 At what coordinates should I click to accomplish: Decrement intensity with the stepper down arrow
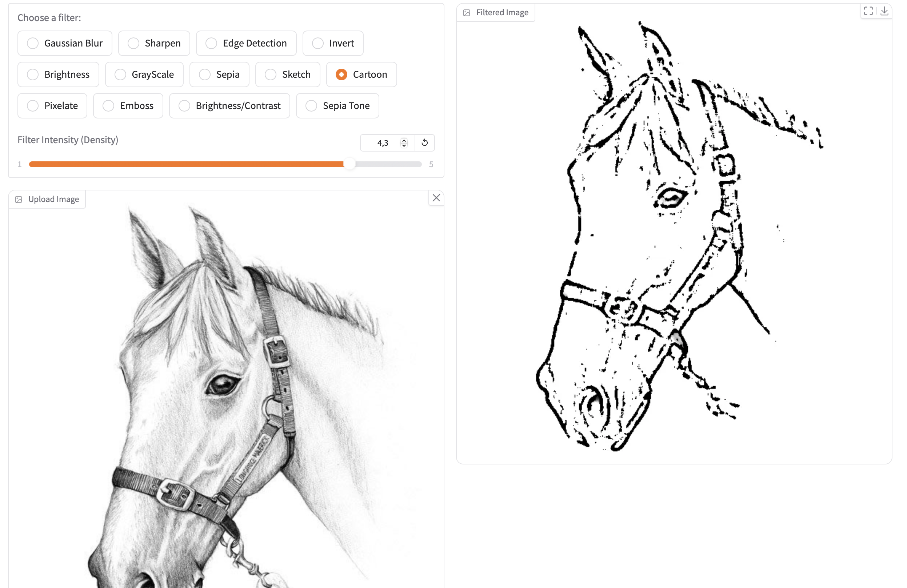[x=404, y=145]
